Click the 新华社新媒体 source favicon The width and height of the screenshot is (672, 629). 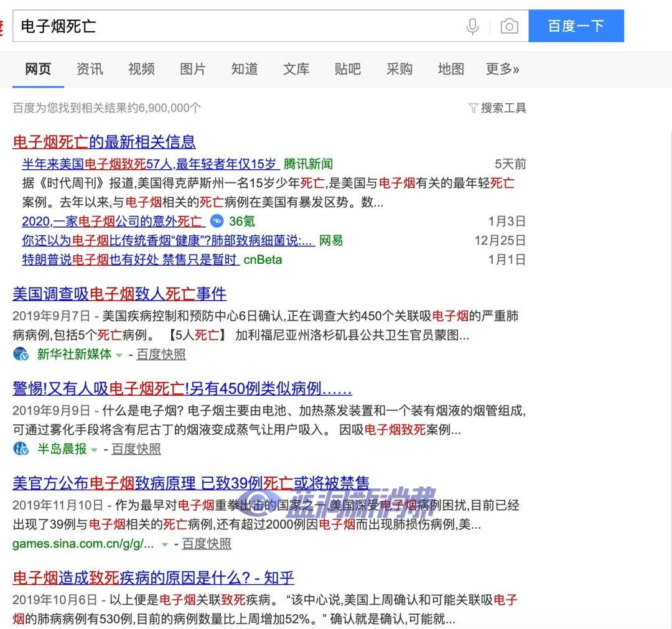pyautogui.click(x=19, y=355)
